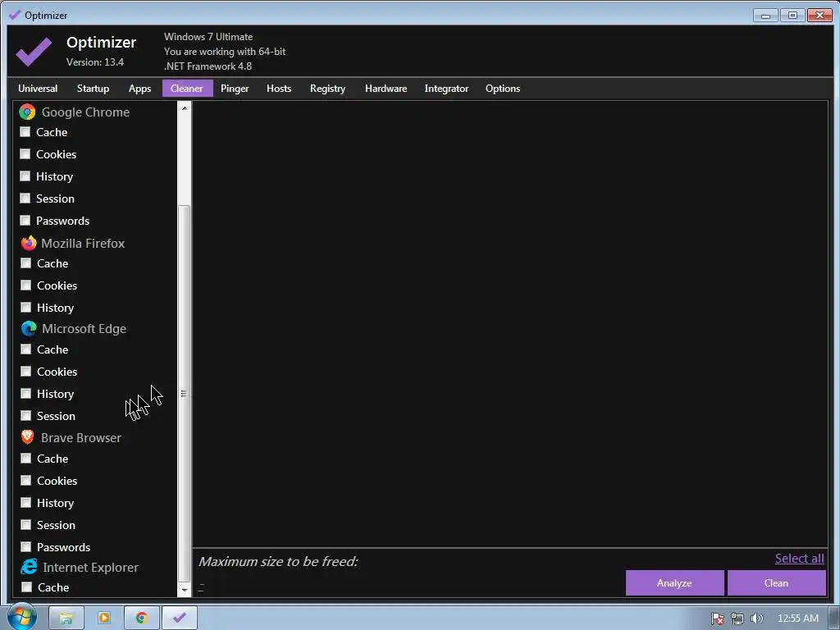Toggle Brave Browser Session checkbox
840x630 pixels.
[x=25, y=524]
